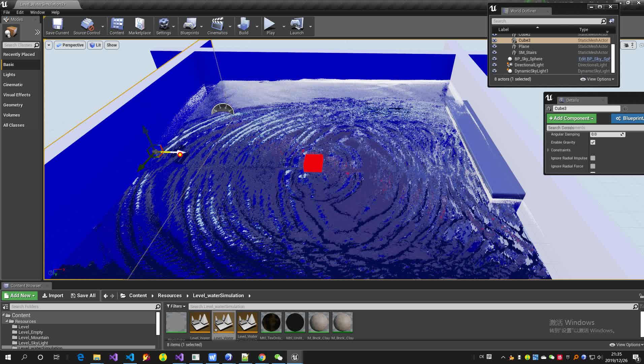Click the Launch toolbar icon
The image size is (644, 364).
pos(296,26)
